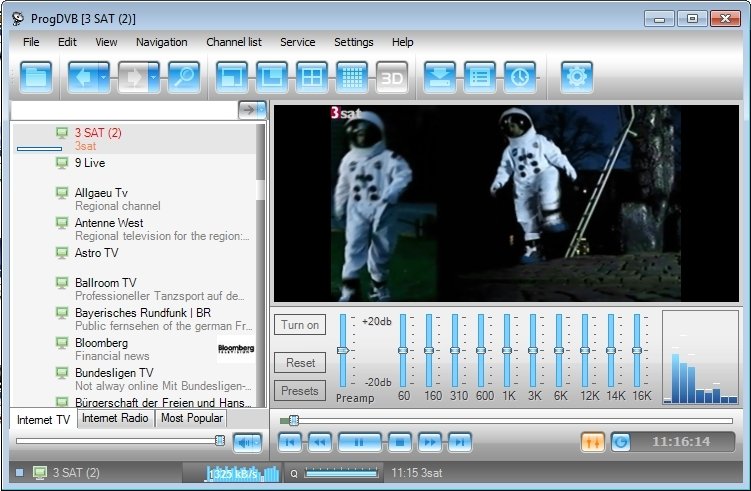
Task: Click the 6K equalizer slider
Action: 558,351
